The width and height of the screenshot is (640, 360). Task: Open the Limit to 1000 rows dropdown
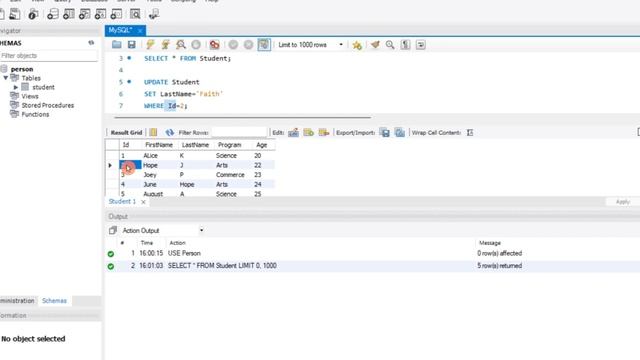click(341, 44)
